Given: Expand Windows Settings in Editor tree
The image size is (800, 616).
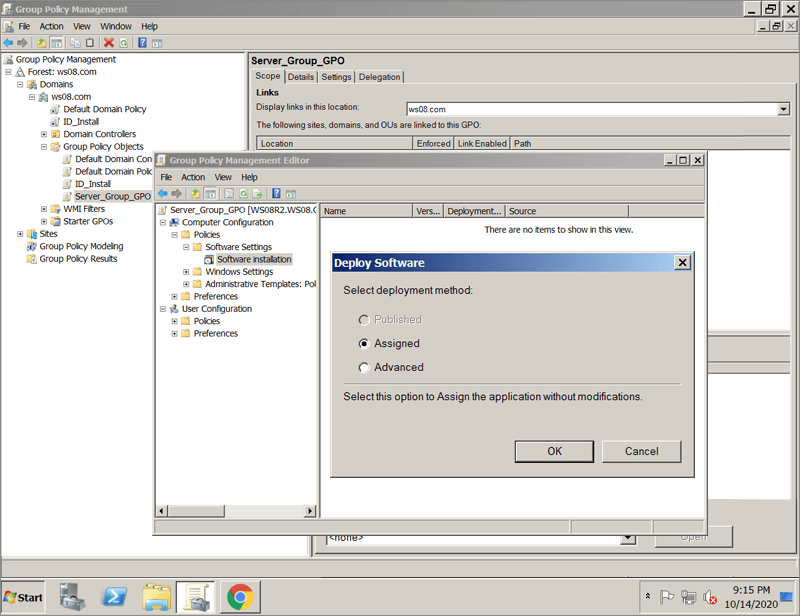Looking at the screenshot, I should point(186,272).
